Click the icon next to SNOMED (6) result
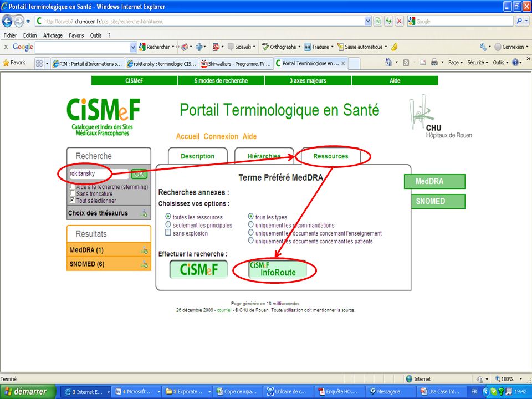Screen dimensions: 532x399 point(144,264)
